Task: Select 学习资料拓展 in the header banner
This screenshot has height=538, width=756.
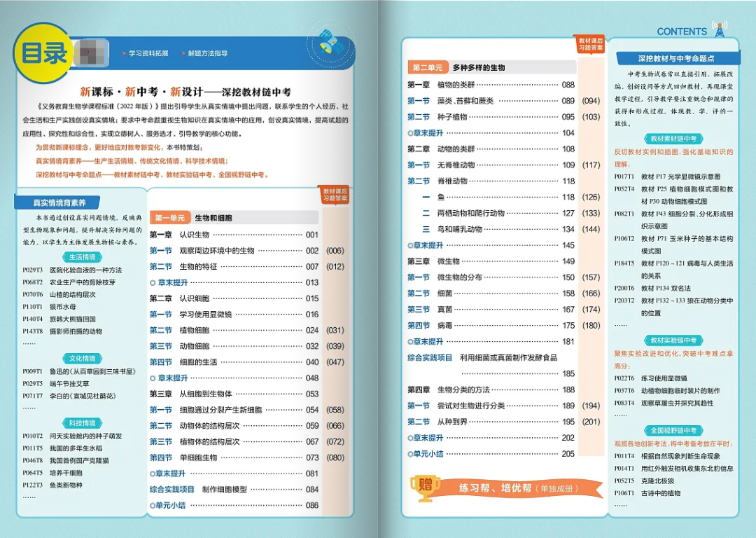Action: pyautogui.click(x=148, y=53)
